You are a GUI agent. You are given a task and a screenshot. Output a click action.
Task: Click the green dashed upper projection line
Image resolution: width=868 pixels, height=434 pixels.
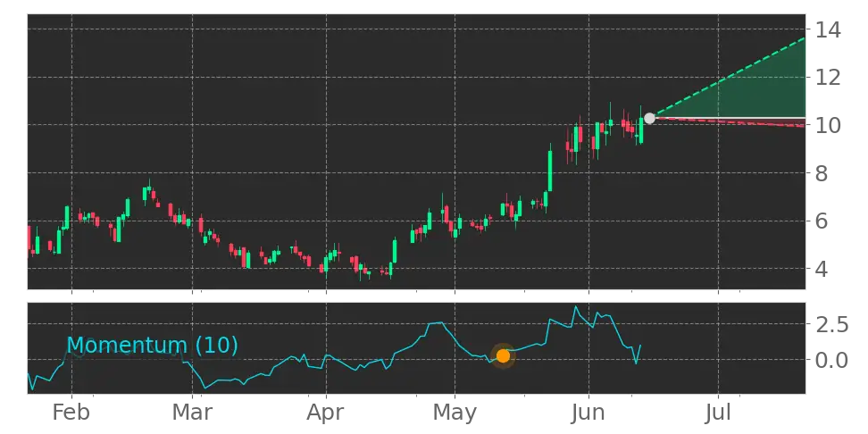730,77
